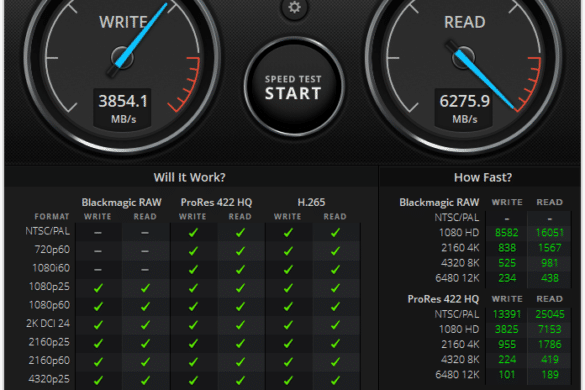Select Blackmagic RAW 6480 12K write value 234

507,278
